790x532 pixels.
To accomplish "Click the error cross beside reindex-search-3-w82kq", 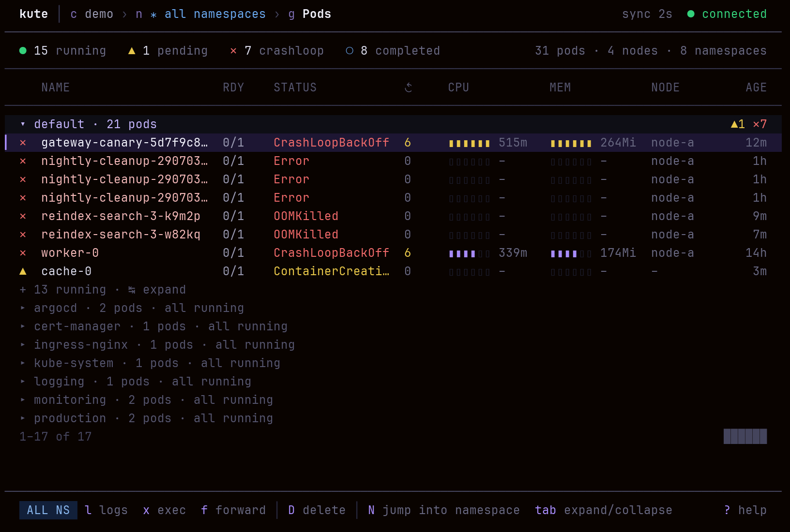I will pyautogui.click(x=23, y=235).
